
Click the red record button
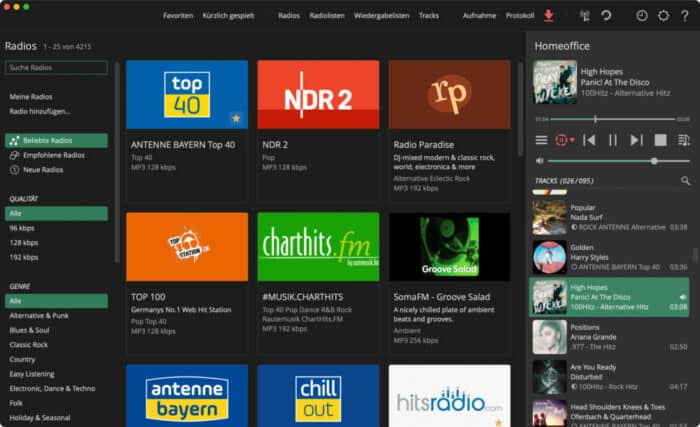561,140
